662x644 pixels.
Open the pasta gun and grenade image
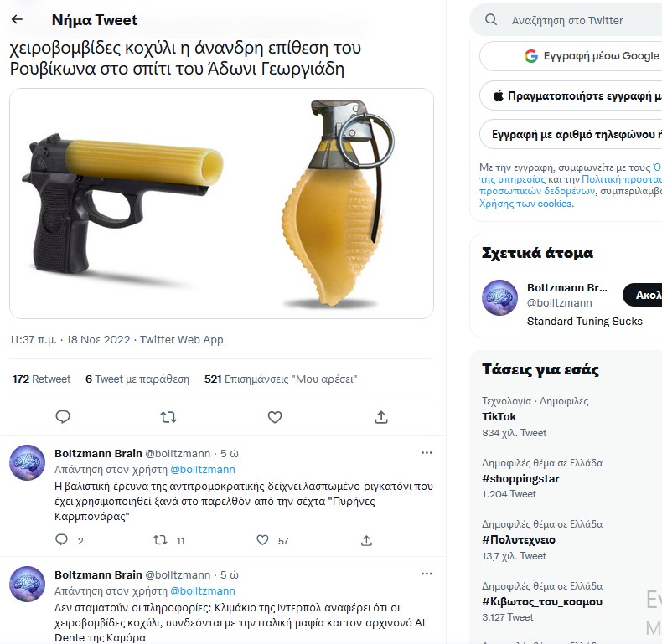[222, 204]
